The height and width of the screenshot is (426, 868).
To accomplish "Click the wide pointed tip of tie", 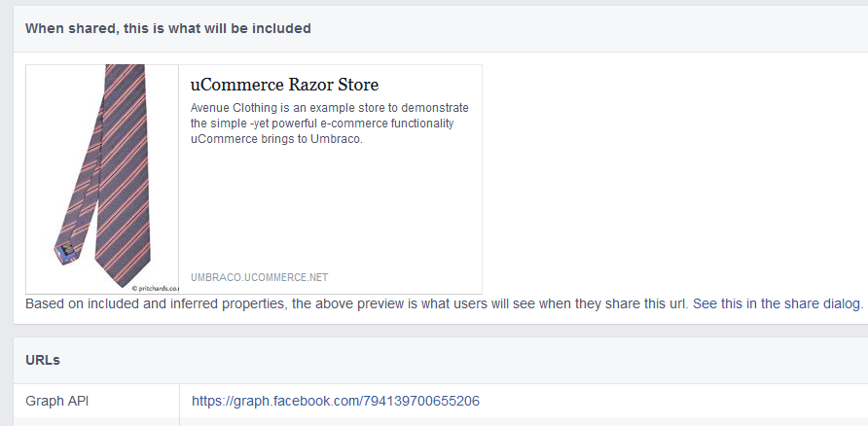I will pos(123,260).
